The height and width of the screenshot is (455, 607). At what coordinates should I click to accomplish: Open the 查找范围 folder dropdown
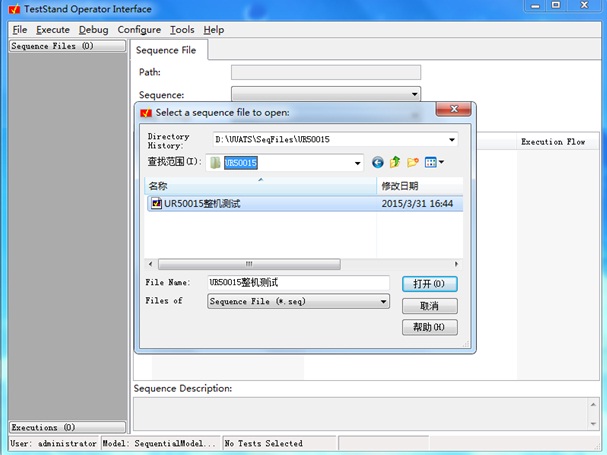(x=357, y=162)
